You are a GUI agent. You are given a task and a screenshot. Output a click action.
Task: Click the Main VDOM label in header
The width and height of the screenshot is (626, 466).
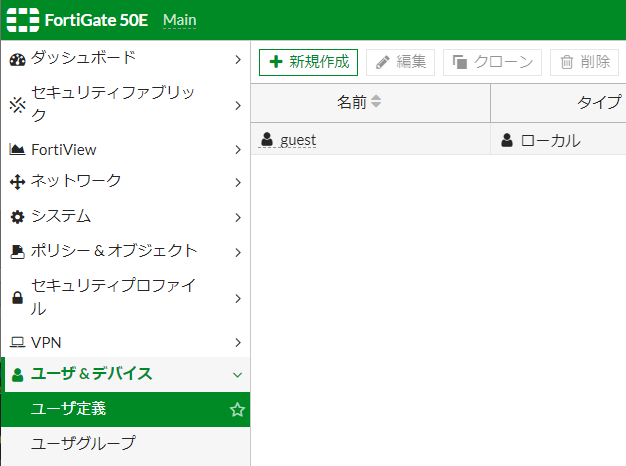coord(180,20)
